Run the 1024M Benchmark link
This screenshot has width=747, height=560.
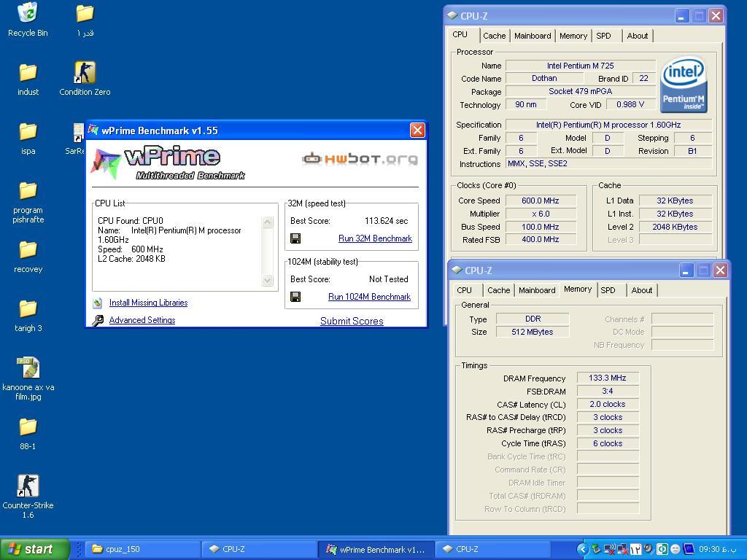pos(369,297)
